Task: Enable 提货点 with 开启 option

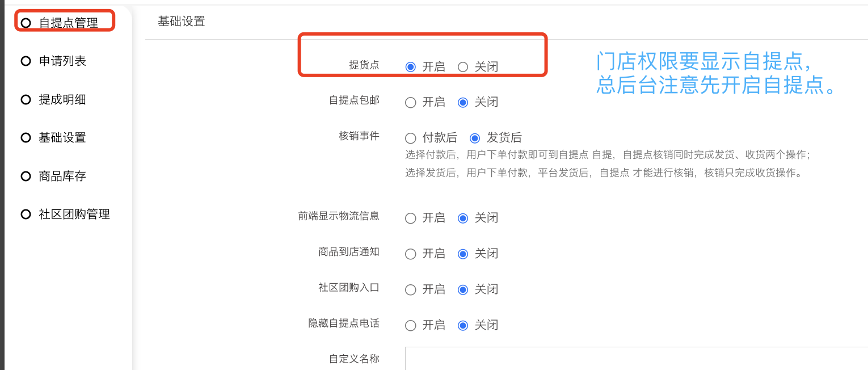Action: (x=411, y=67)
